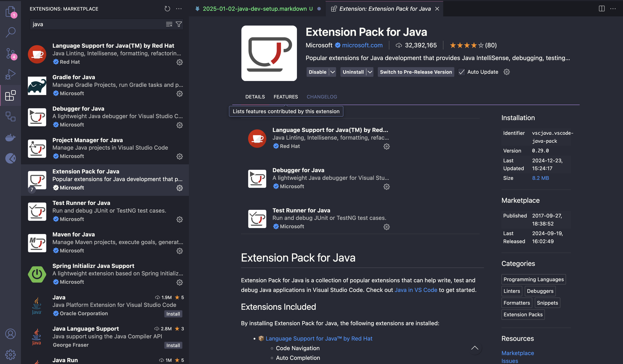Open the Java in VS Code link
623x364 pixels.
pyautogui.click(x=416, y=290)
